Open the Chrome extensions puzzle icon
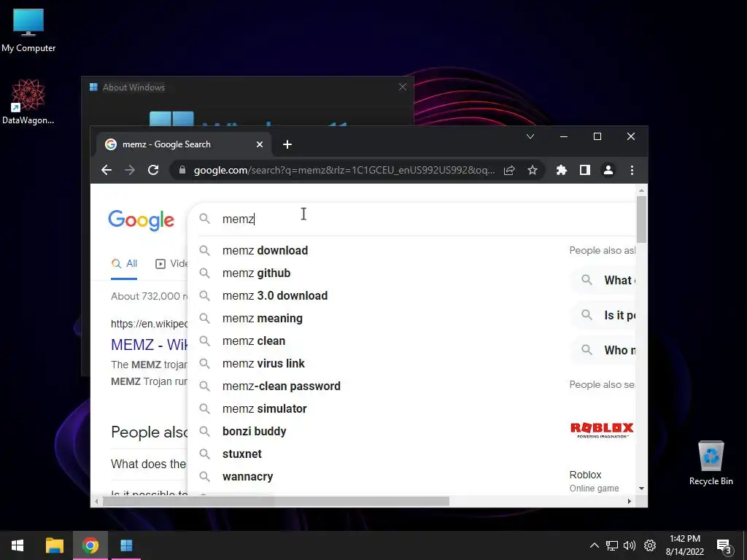Image resolution: width=747 pixels, height=560 pixels. tap(562, 170)
